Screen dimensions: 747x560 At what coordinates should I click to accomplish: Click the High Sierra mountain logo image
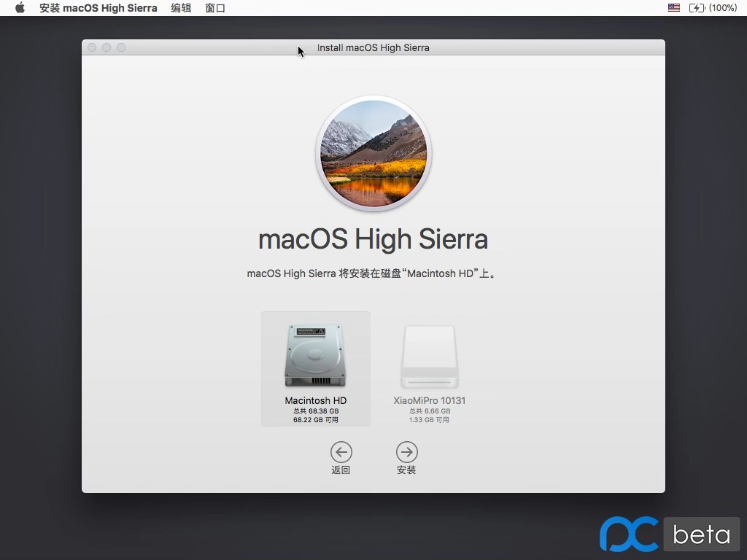pos(373,153)
